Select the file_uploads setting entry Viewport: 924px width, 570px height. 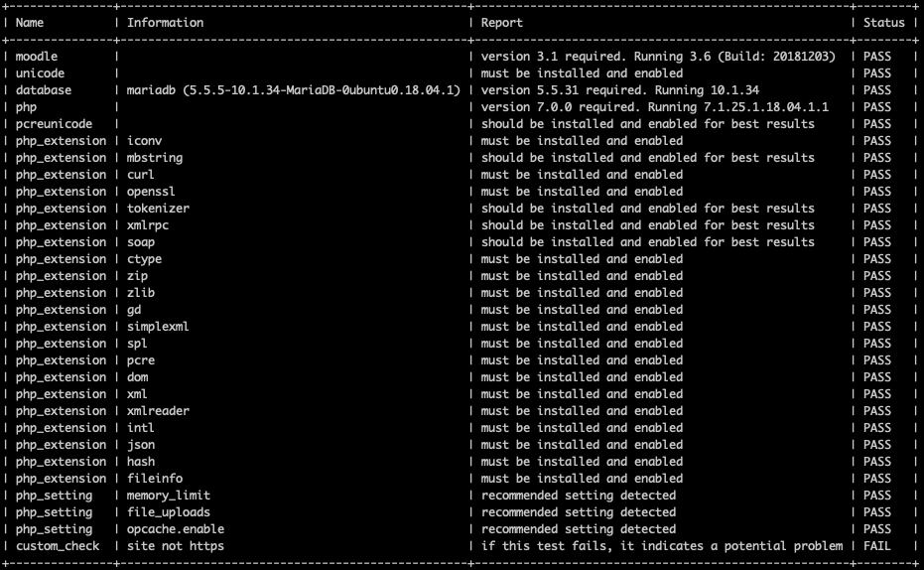tap(169, 512)
